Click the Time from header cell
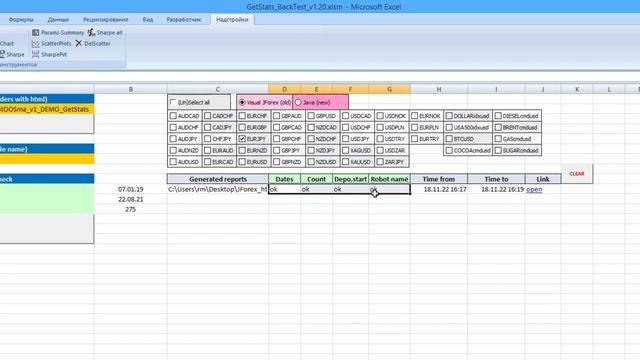Screen dimensions: 640x360 click(439, 179)
